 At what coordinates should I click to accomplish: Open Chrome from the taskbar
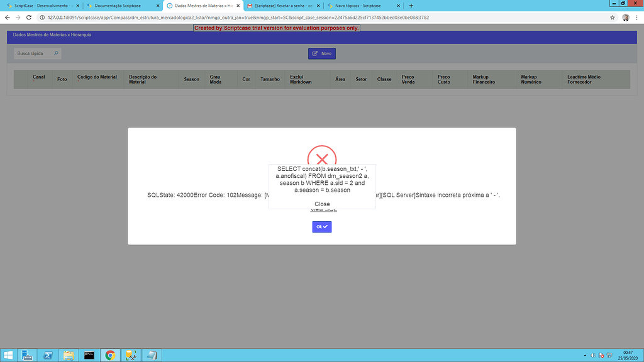(x=109, y=355)
